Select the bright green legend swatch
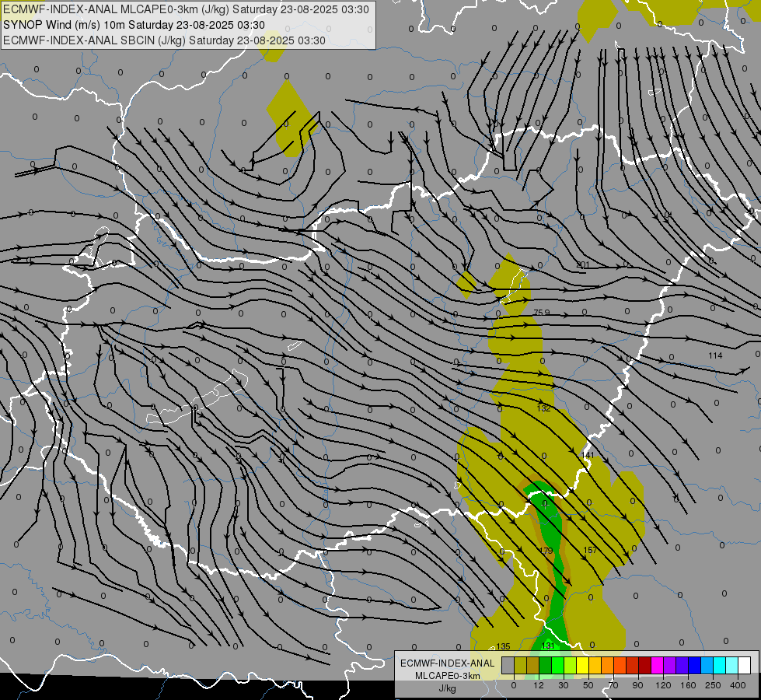Screen dimensions: 761x700 pyautogui.click(x=558, y=665)
